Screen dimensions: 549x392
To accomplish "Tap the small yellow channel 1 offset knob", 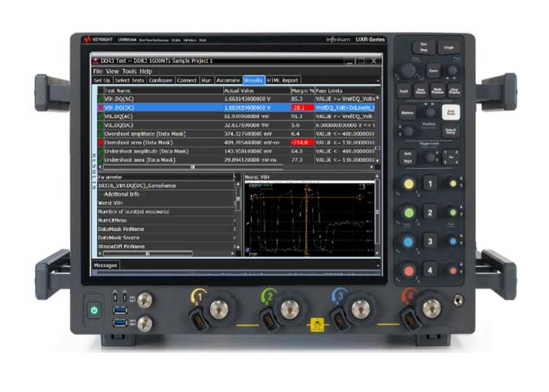I will pyautogui.click(x=453, y=184).
